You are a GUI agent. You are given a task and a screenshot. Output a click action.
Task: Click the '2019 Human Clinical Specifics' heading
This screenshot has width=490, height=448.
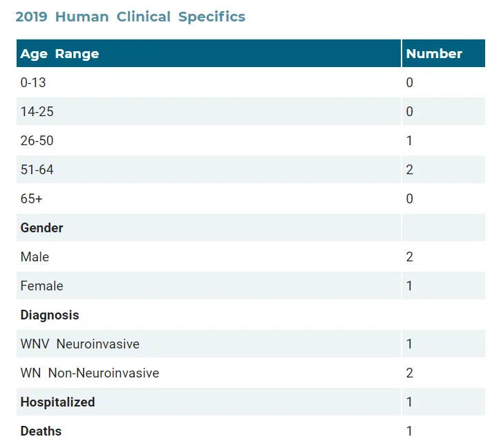pyautogui.click(x=131, y=17)
